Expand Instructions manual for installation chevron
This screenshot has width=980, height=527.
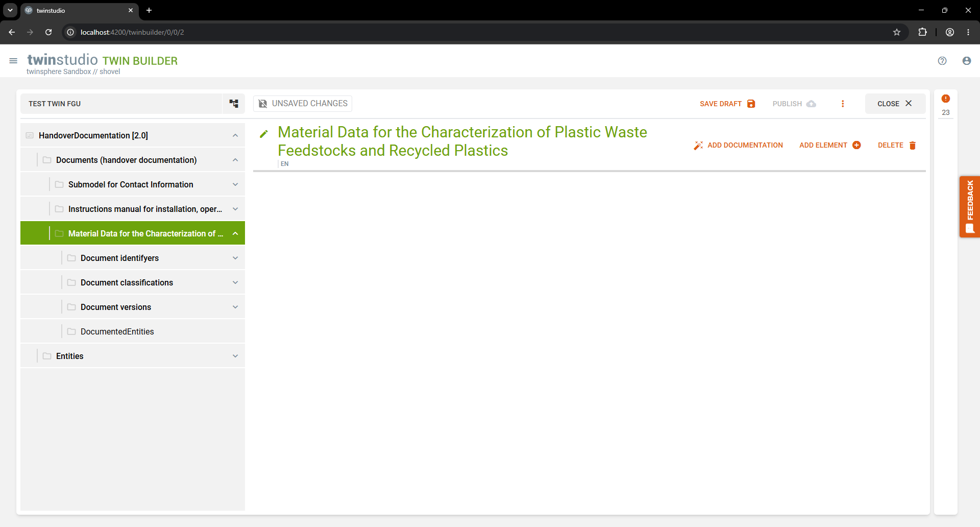click(235, 209)
